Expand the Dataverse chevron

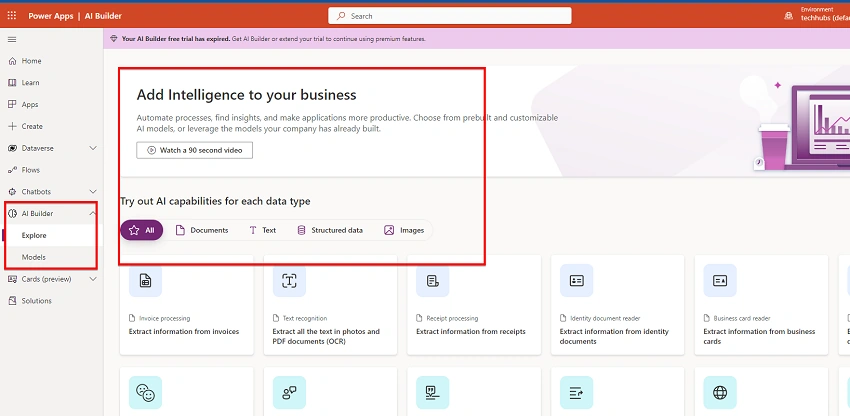pos(93,148)
